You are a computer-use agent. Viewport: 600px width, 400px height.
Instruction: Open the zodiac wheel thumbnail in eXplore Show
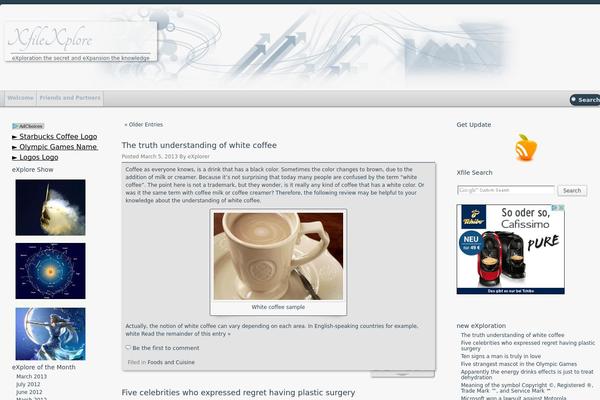point(51,271)
